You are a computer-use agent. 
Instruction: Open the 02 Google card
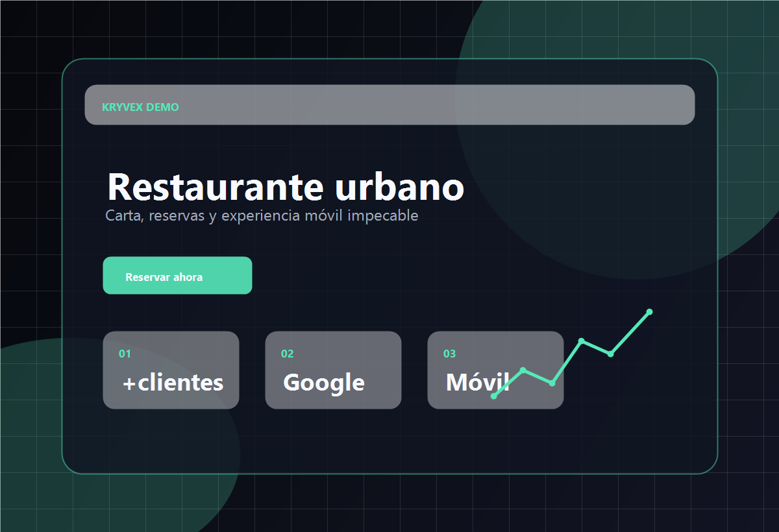(x=333, y=370)
